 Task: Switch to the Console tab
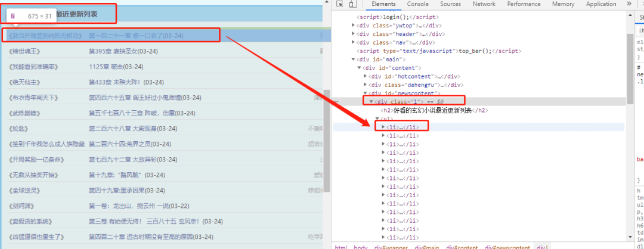pyautogui.click(x=417, y=4)
